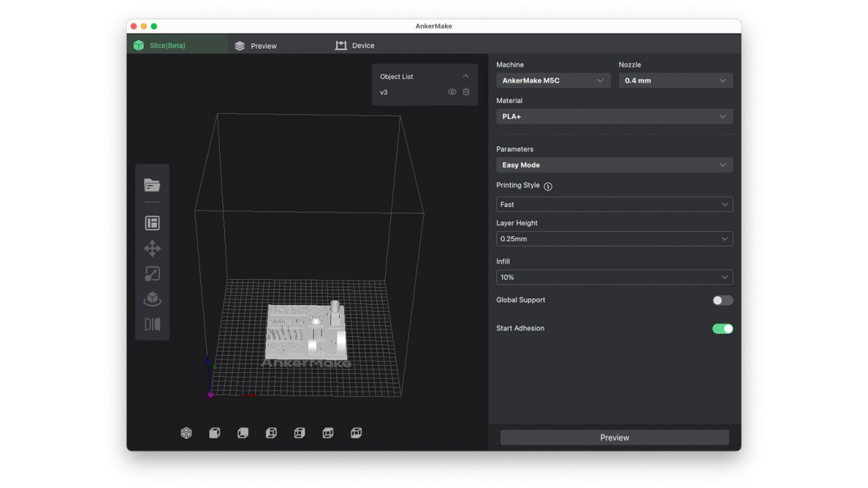Viewport: 868px width, 488px height.
Task: Switch to the isometric cube view
Action: pos(186,432)
